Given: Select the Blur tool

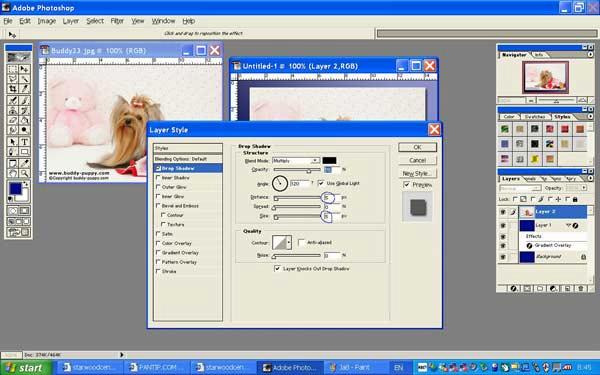Looking at the screenshot, I should tap(13, 130).
